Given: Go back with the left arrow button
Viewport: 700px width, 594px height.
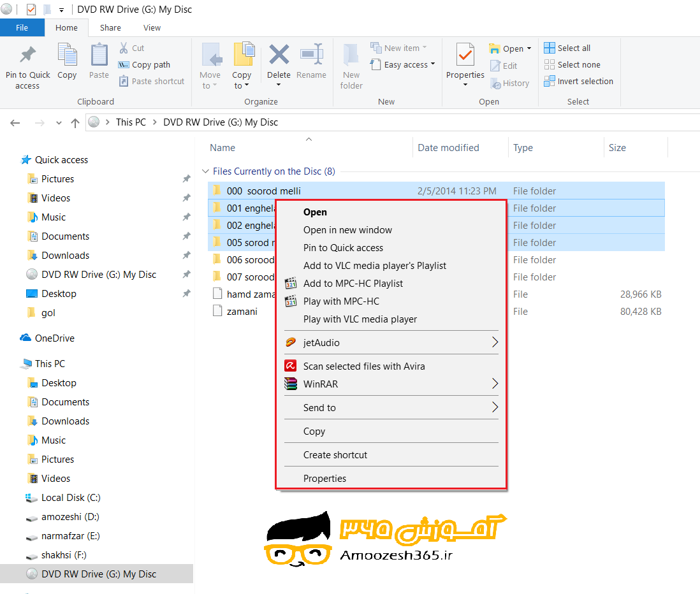Looking at the screenshot, I should tap(15, 123).
